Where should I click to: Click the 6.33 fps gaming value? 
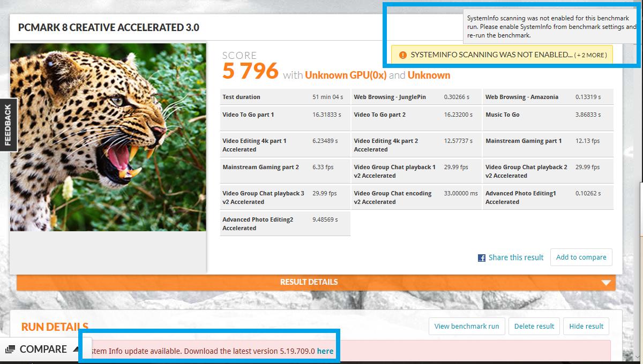[x=323, y=167]
